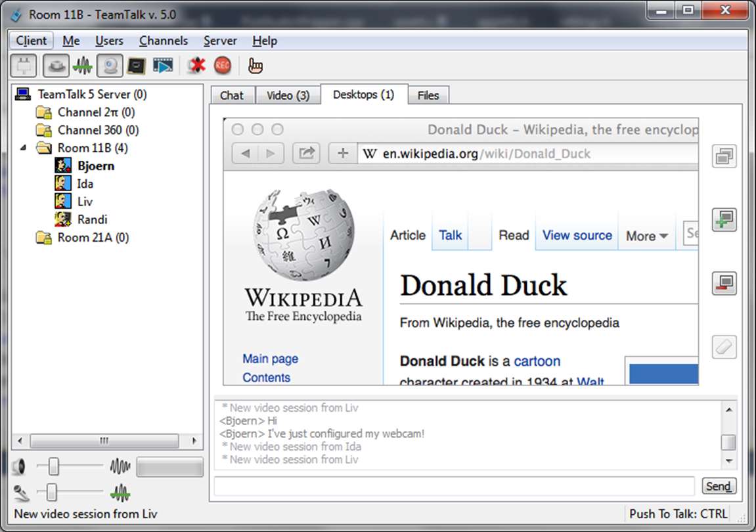This screenshot has width=756, height=532.
Task: Toggle the webcam video transmission button
Action: pos(110,66)
